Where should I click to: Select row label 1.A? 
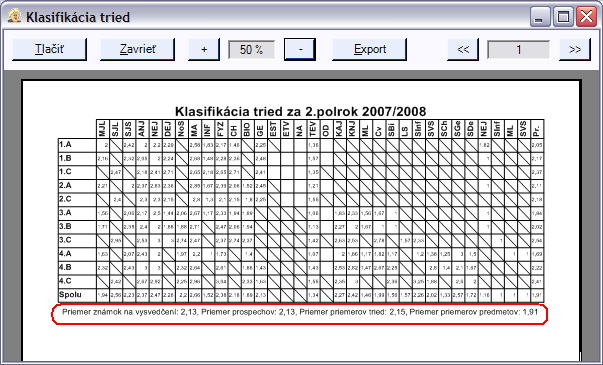77,145
